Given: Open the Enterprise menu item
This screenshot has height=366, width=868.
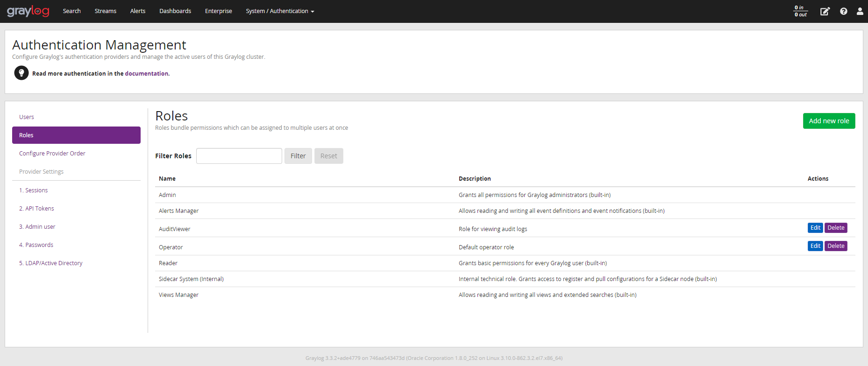Looking at the screenshot, I should [219, 11].
